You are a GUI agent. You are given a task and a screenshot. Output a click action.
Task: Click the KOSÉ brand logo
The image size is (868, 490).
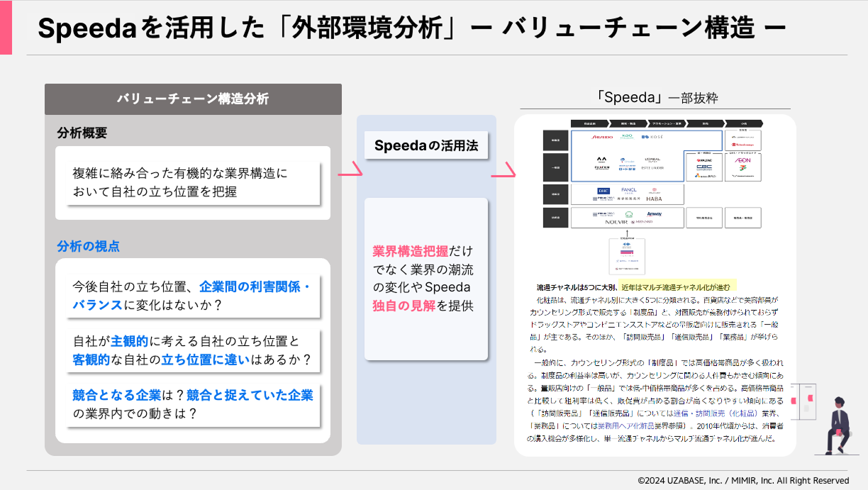(653, 136)
